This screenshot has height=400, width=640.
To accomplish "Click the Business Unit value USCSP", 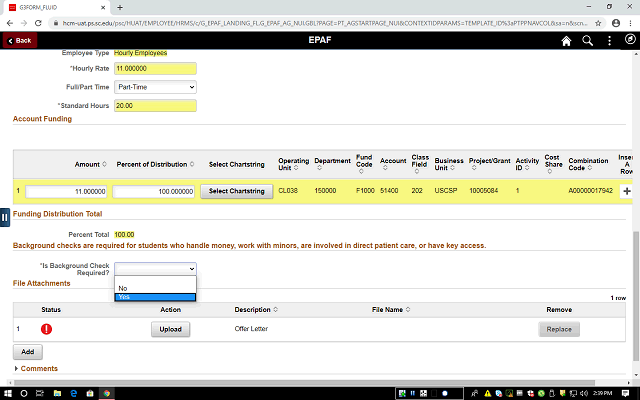I will pyautogui.click(x=446, y=191).
